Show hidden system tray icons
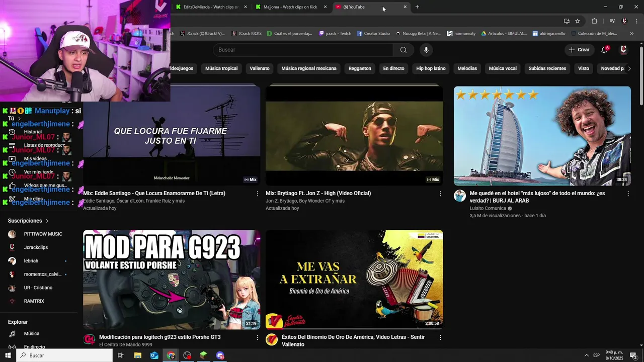The image size is (644, 362). point(586,355)
